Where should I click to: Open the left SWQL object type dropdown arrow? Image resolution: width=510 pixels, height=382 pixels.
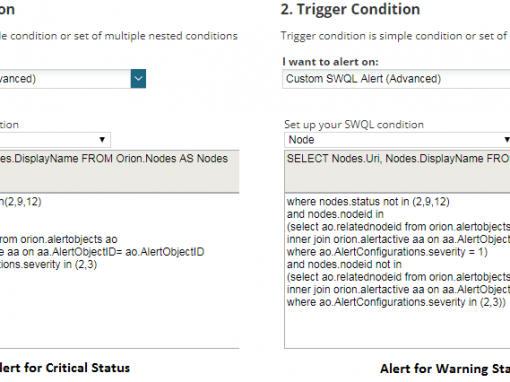tap(102, 140)
